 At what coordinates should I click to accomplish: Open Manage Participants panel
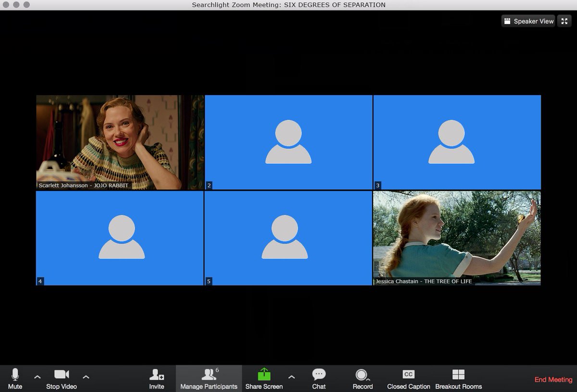tap(209, 379)
